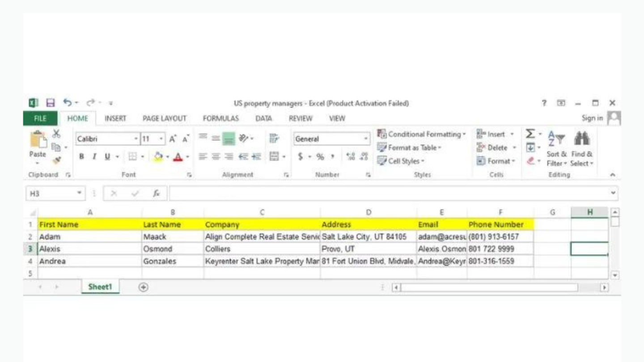Collapse the ribbon with the chevron

(613, 175)
